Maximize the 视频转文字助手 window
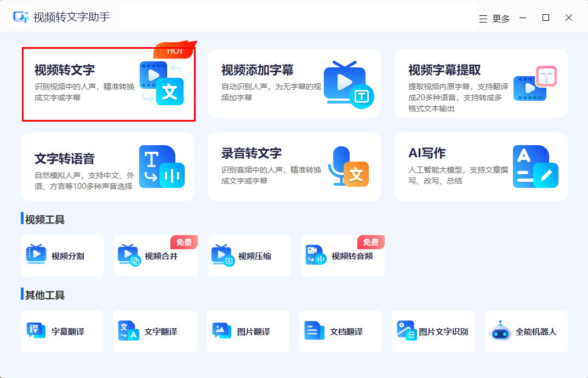Screen dimensions: 588x378 [x=546, y=18]
